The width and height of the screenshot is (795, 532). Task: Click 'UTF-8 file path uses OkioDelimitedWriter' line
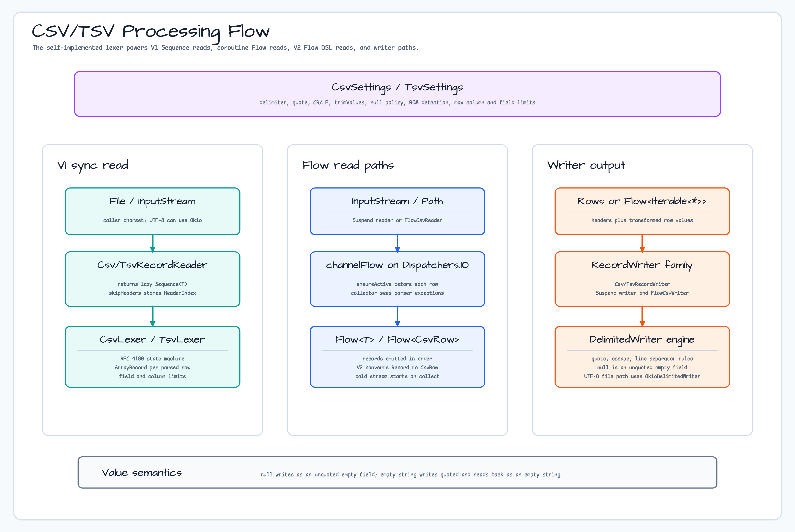(x=642, y=376)
